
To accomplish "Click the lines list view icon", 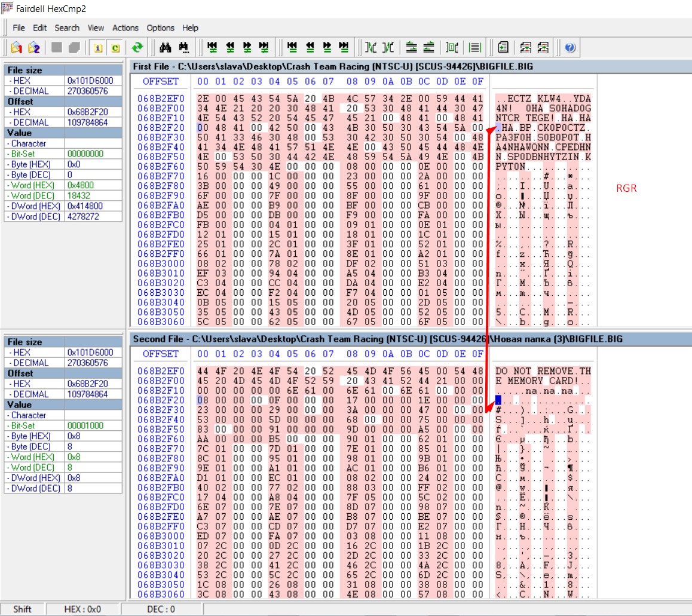I will pyautogui.click(x=475, y=47).
